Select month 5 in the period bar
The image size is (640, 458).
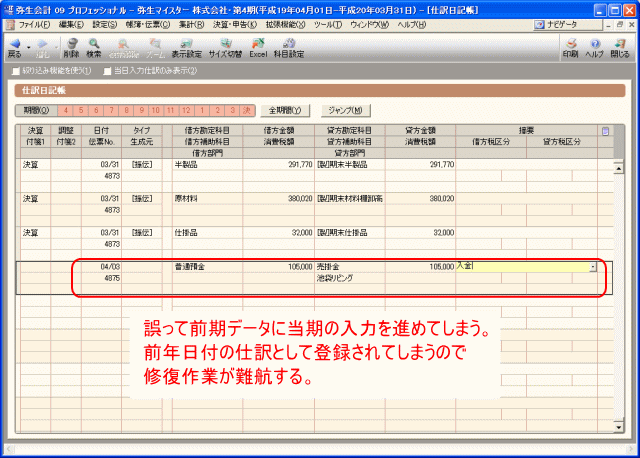tap(81, 111)
